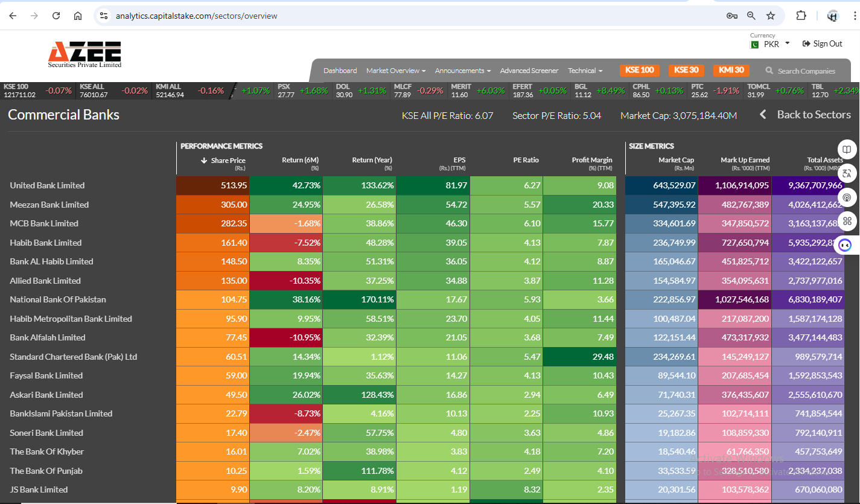The height and width of the screenshot is (504, 860).
Task: Sort by EPS column header
Action: click(x=459, y=160)
